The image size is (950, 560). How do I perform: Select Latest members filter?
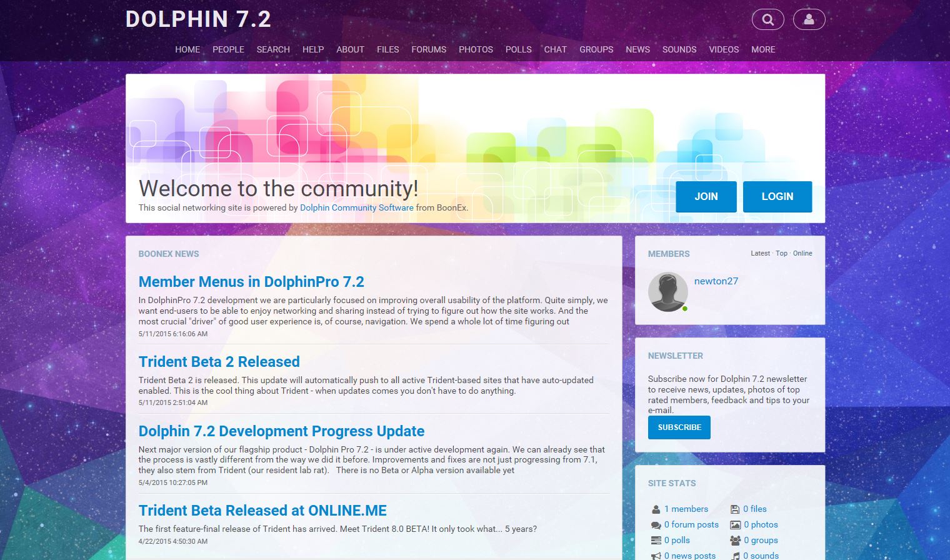click(x=760, y=254)
